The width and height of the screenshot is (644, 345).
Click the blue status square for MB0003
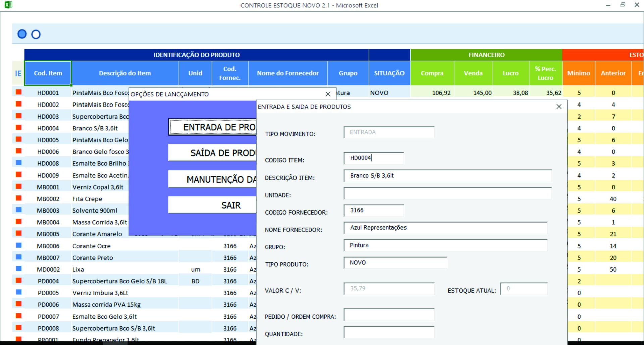pos(19,210)
